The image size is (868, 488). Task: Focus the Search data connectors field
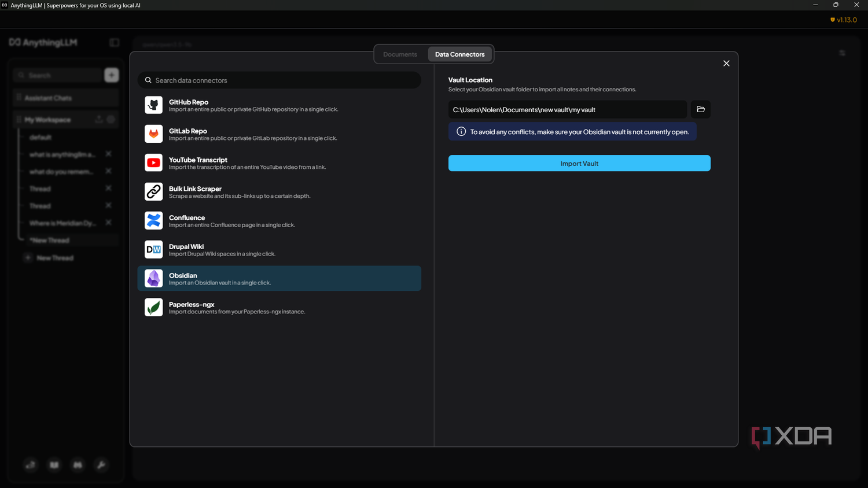(279, 80)
